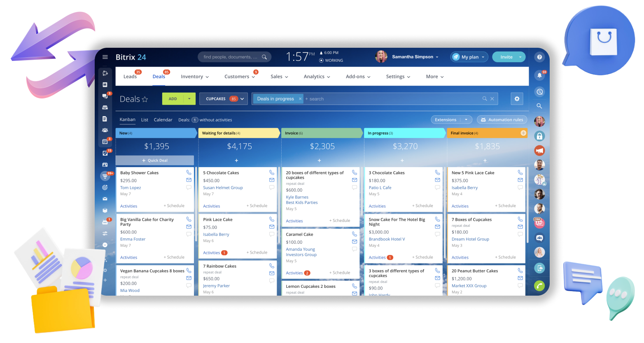Expand more items chevron in left sidebar

(105, 245)
